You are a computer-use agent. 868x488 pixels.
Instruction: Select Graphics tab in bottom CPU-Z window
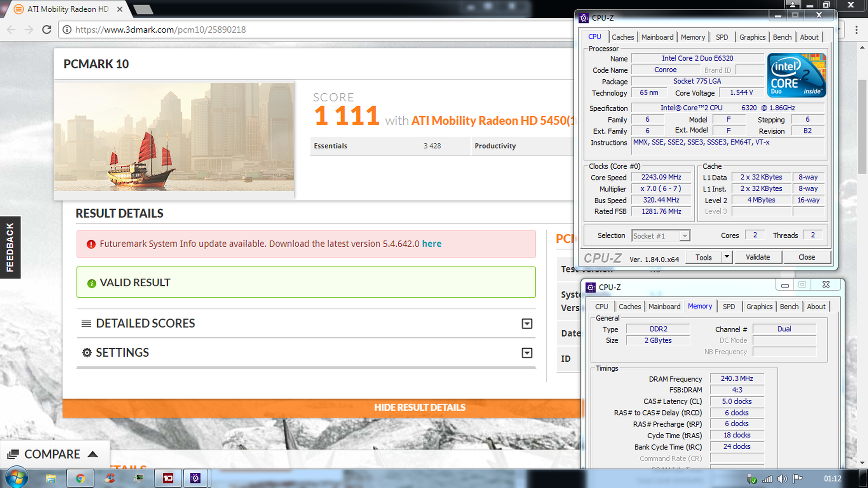pos(759,307)
